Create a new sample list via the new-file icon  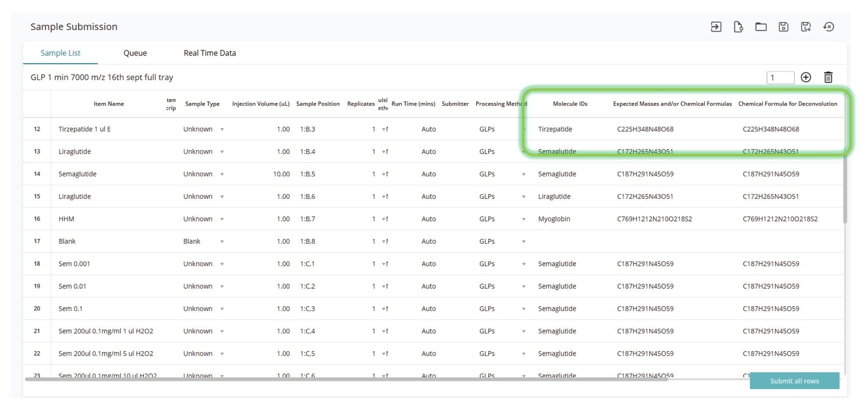tap(739, 26)
